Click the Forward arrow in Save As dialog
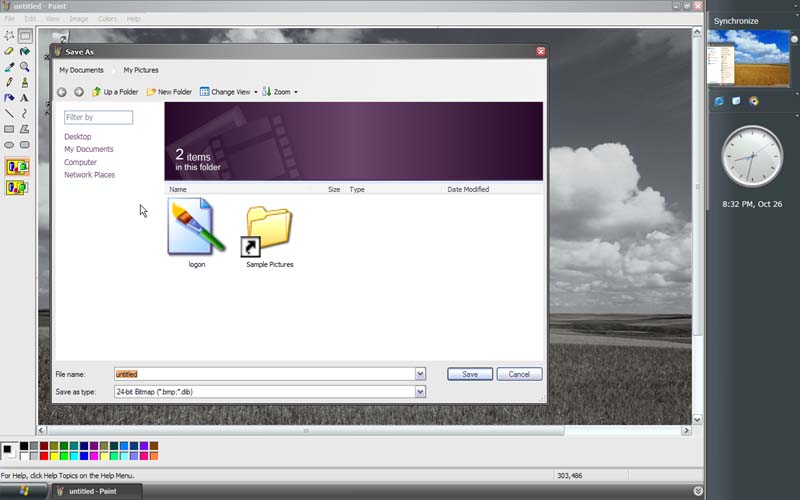 pyautogui.click(x=79, y=92)
